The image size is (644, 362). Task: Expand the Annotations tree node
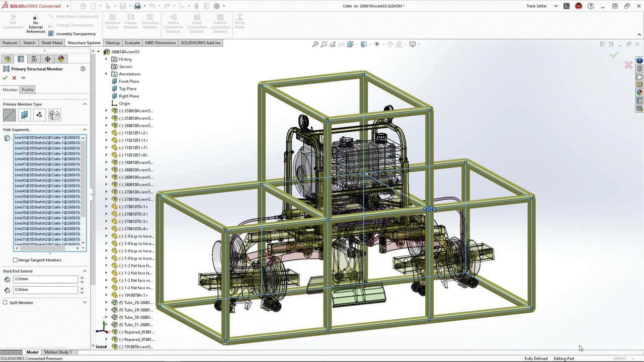pyautogui.click(x=106, y=74)
